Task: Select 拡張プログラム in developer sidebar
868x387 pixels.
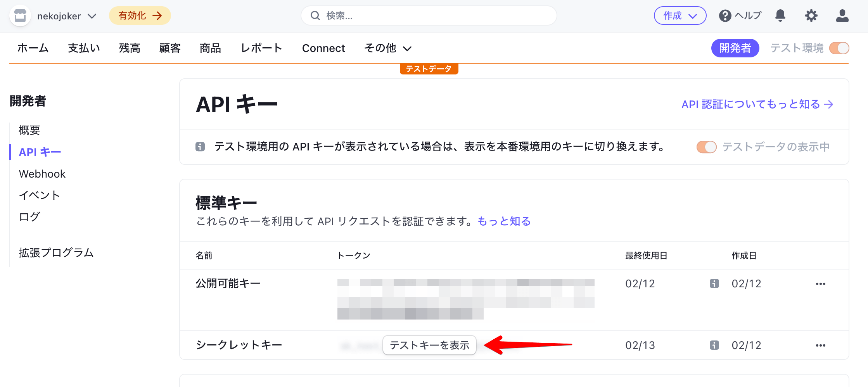Action: (x=56, y=253)
